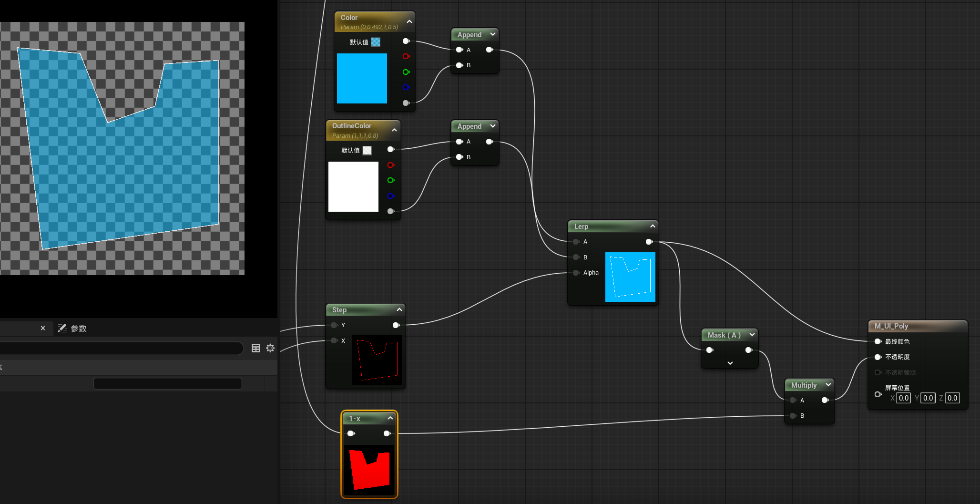Click the table view icon beside search
Viewport: 980px width, 504px height.
tap(256, 348)
